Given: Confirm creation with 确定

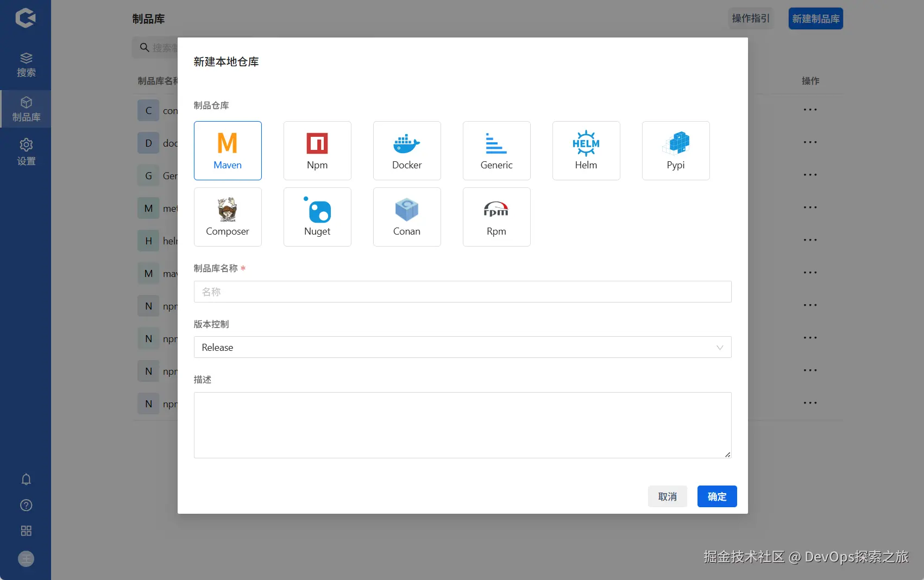Looking at the screenshot, I should [x=717, y=496].
